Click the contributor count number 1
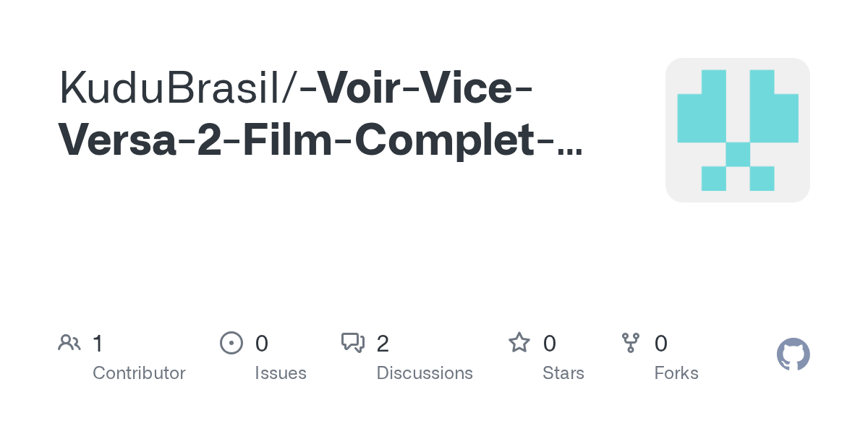The image size is (868, 434). click(98, 344)
